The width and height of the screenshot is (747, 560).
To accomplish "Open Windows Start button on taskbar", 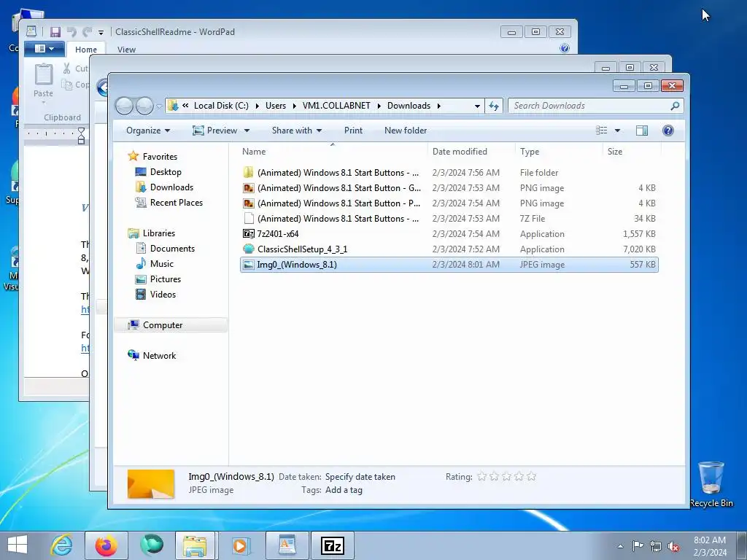I will click(x=18, y=545).
